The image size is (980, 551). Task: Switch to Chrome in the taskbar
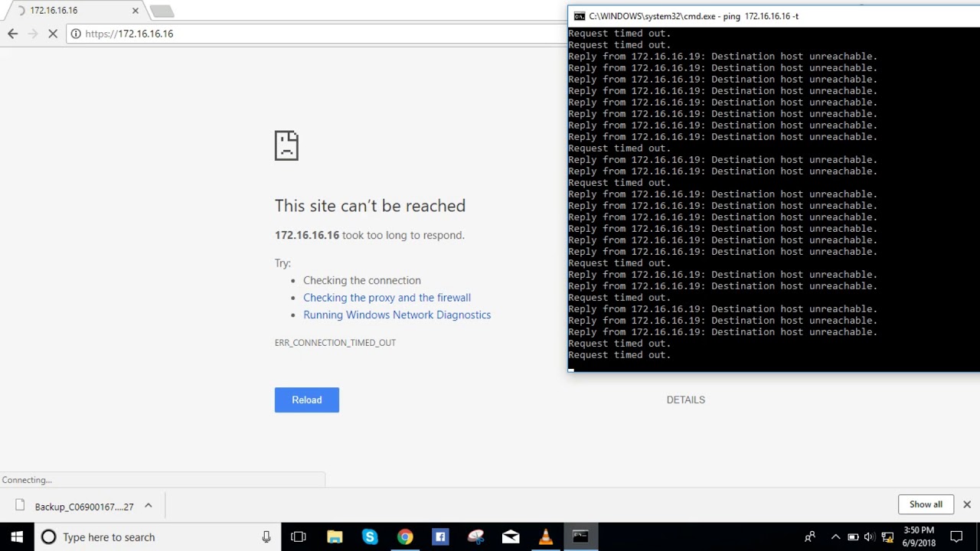point(405,537)
